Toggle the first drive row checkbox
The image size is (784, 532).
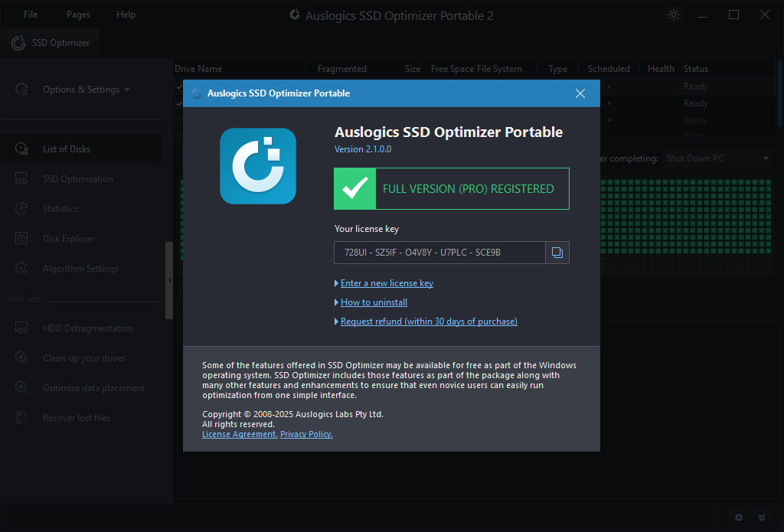[x=179, y=86]
